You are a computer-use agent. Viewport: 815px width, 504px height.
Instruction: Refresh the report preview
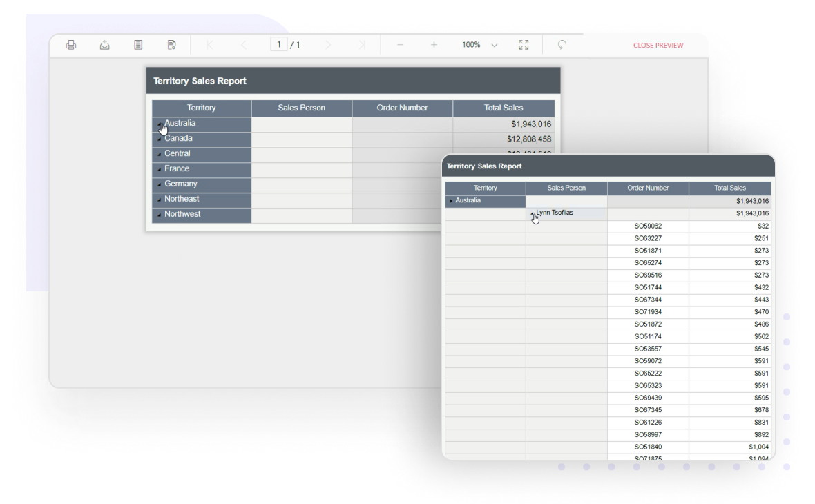[x=562, y=45]
